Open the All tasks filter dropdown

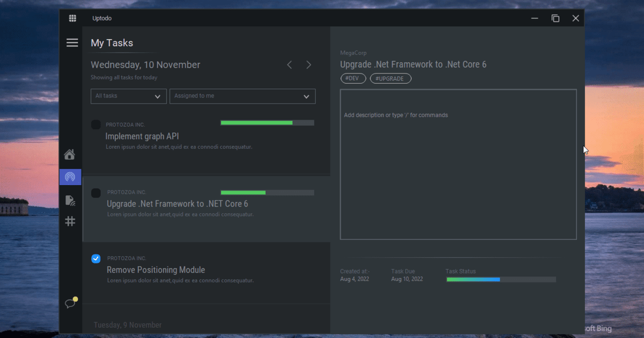coord(128,96)
